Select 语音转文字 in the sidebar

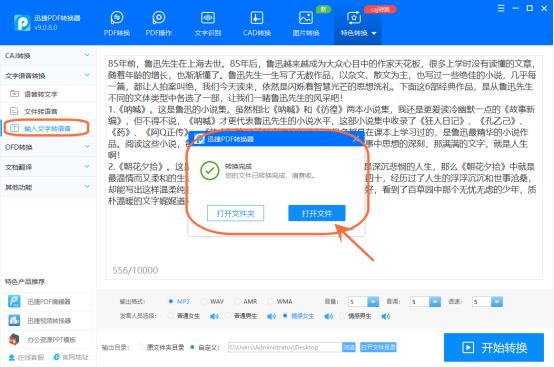click(48, 94)
